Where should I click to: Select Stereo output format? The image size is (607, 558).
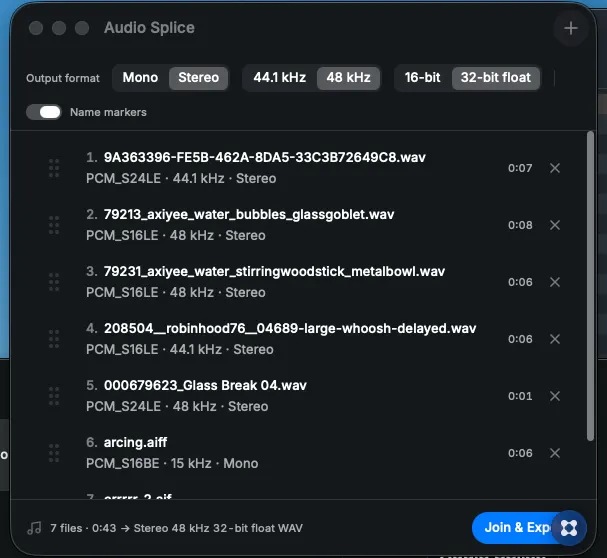tap(199, 77)
